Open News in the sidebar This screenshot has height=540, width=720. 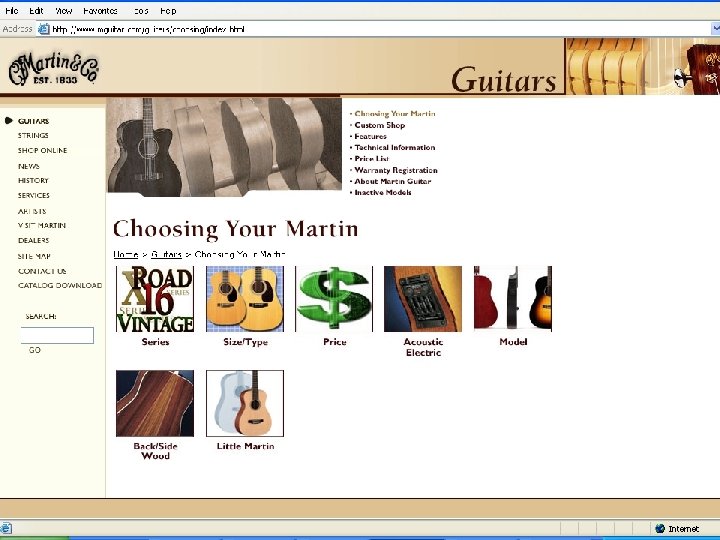click(28, 166)
